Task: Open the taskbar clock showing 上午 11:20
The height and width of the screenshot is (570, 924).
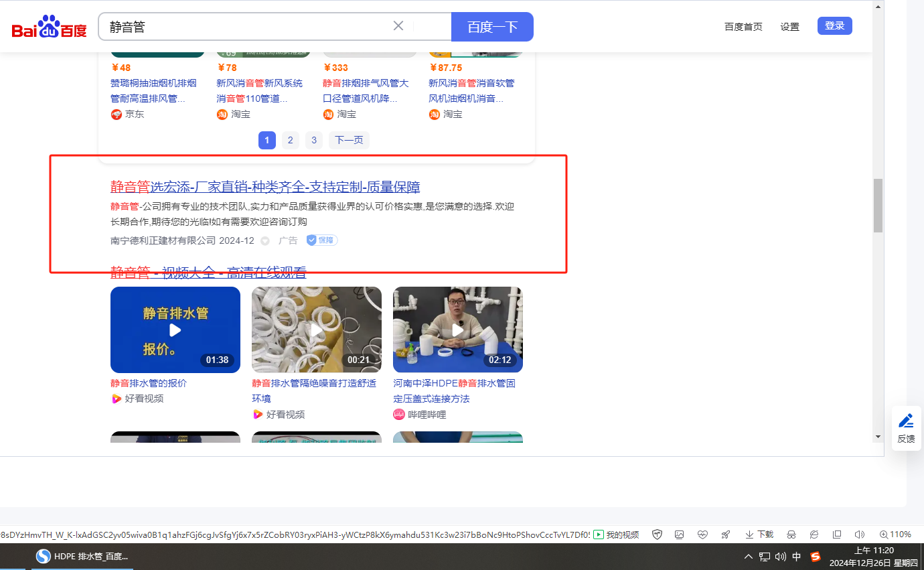Action: coord(874,557)
